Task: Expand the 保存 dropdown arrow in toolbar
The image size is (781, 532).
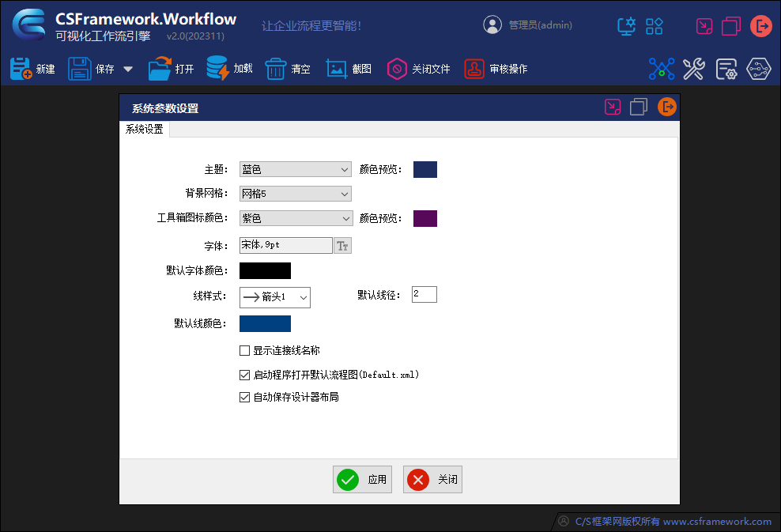Action: pos(128,69)
